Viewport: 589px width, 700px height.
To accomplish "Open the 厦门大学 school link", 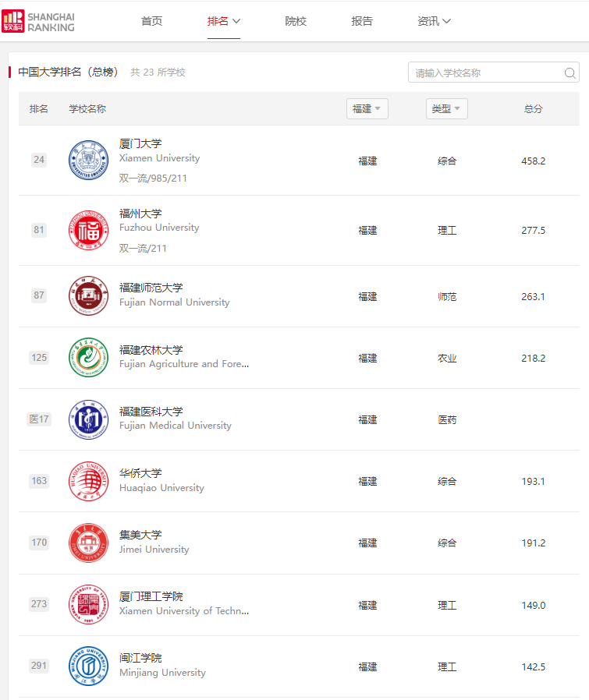I will coord(140,144).
